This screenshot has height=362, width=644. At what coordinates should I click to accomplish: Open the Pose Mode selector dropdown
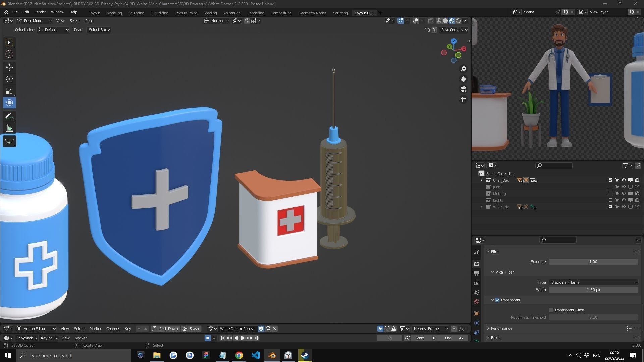coord(34,21)
